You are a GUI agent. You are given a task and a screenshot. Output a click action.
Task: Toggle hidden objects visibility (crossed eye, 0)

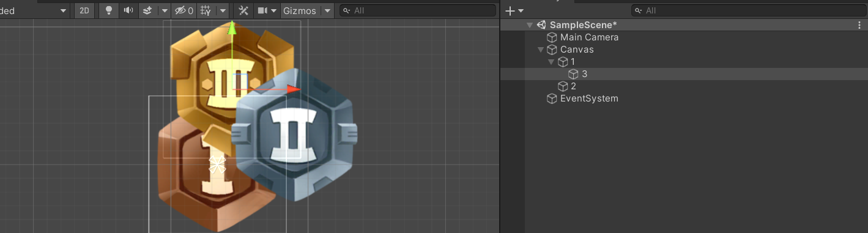184,10
